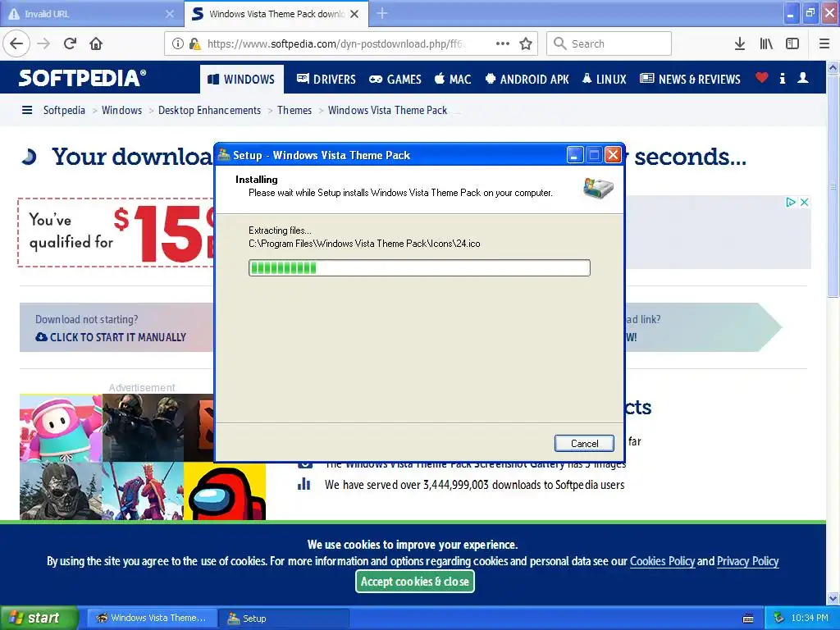Open the Firefox hamburger menu
The width and height of the screenshot is (840, 630).
[824, 44]
